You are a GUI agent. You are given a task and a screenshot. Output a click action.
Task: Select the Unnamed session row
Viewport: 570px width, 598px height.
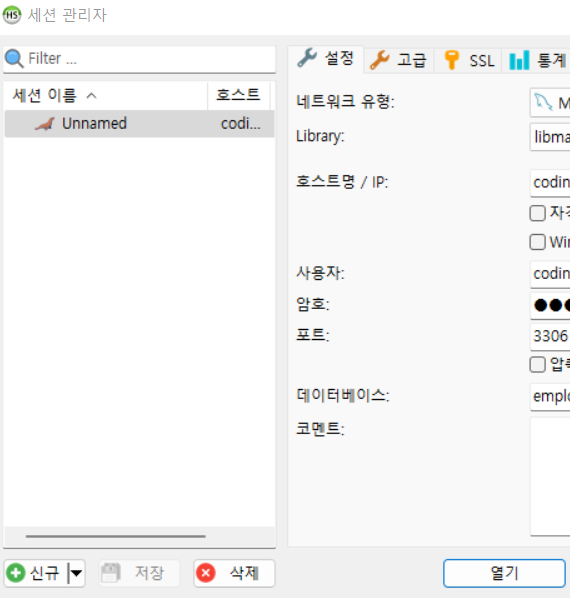click(x=139, y=124)
